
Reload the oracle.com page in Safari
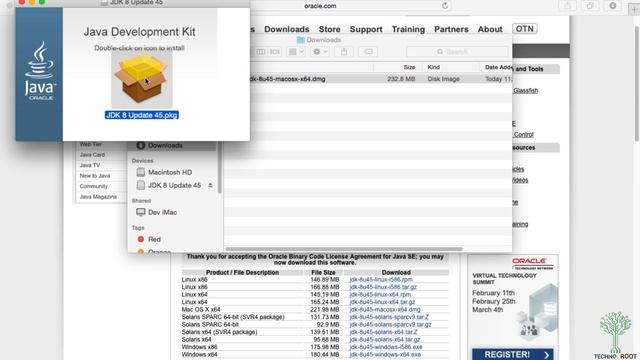coord(445,5)
